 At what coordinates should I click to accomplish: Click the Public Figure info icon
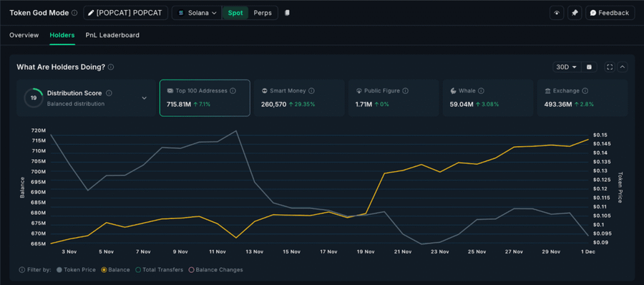click(406, 90)
